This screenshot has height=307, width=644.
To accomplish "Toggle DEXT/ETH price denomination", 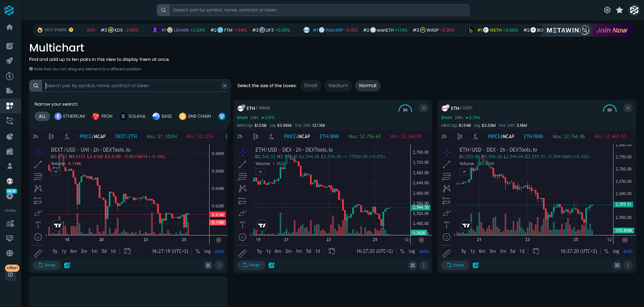I will [x=126, y=137].
